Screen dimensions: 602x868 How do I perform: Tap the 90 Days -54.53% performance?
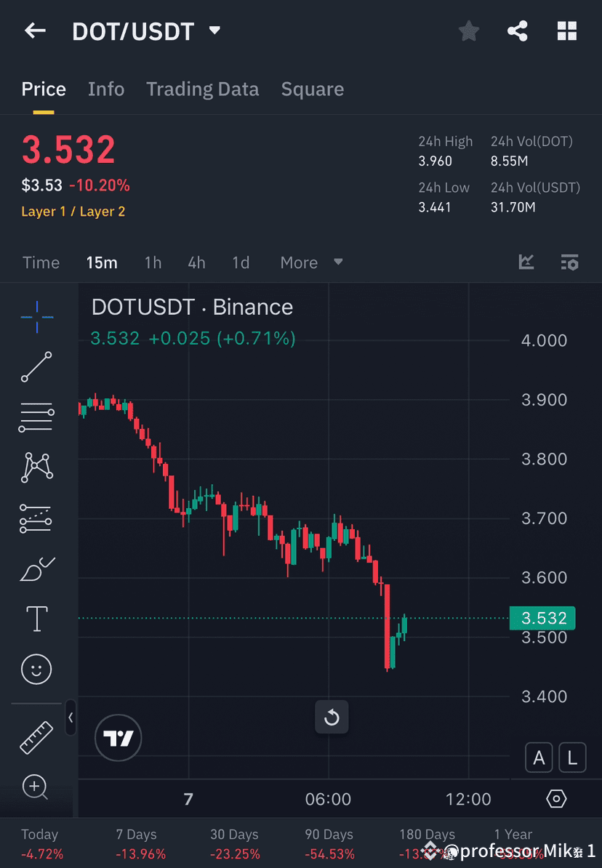[x=329, y=843]
